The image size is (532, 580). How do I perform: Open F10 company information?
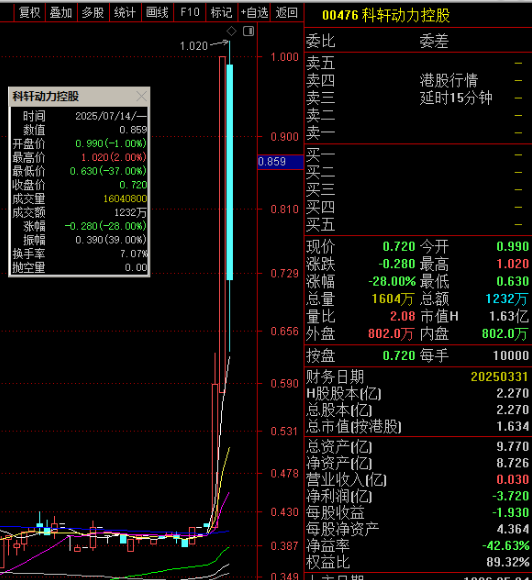coord(189,13)
